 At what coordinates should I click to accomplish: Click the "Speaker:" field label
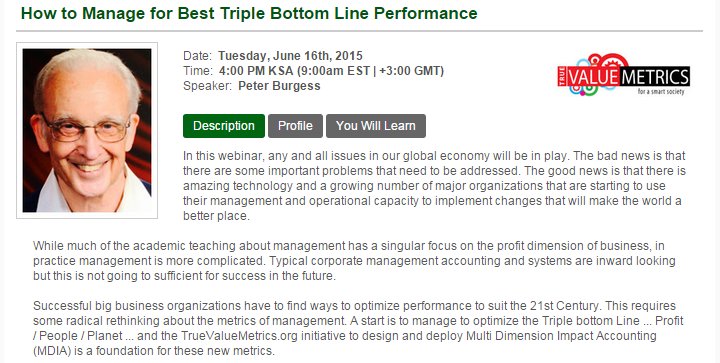click(208, 86)
